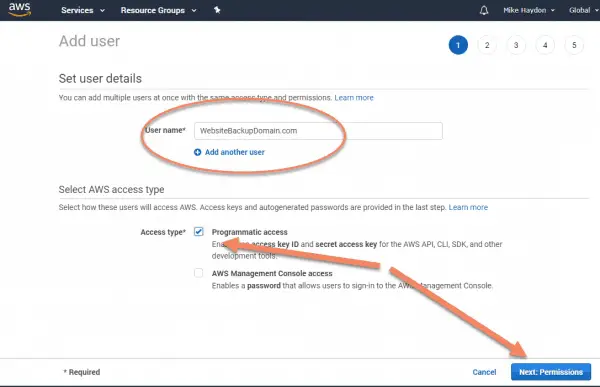Go to step 3 circle
600x387 pixels.
coord(516,45)
